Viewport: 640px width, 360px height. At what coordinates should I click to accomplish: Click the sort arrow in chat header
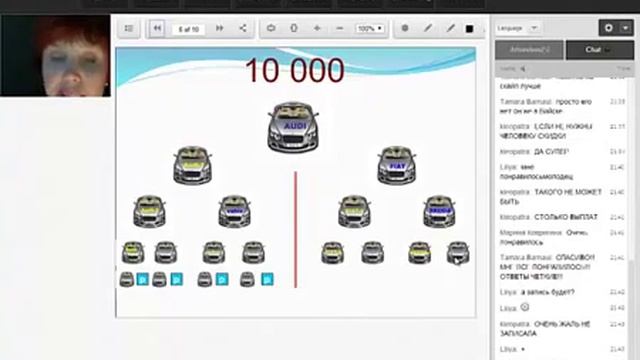click(x=522, y=69)
